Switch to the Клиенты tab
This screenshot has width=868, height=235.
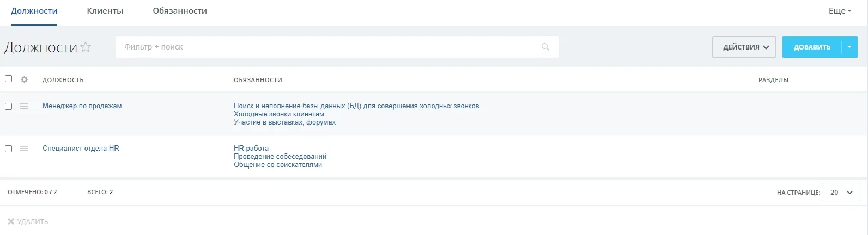pyautogui.click(x=105, y=11)
